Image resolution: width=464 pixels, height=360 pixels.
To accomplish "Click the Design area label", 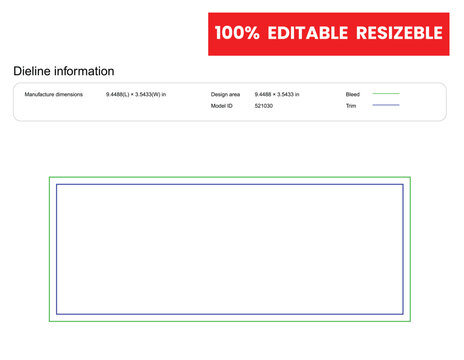I will tap(225, 94).
